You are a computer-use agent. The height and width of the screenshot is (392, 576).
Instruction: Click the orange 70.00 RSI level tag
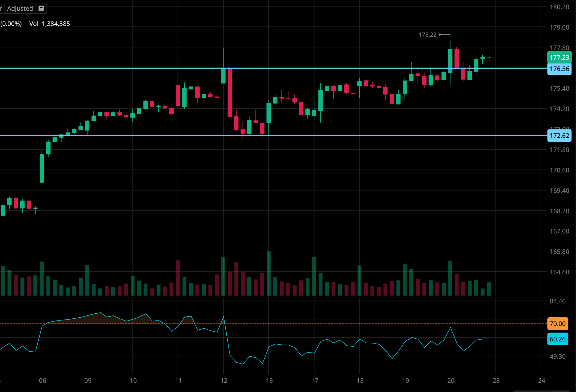pos(558,324)
